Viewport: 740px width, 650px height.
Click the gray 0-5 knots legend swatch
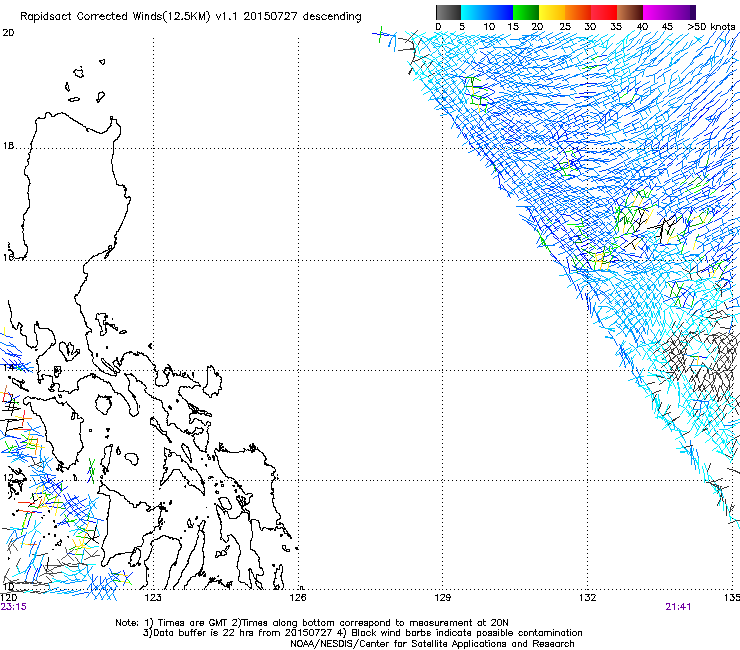[x=448, y=12]
